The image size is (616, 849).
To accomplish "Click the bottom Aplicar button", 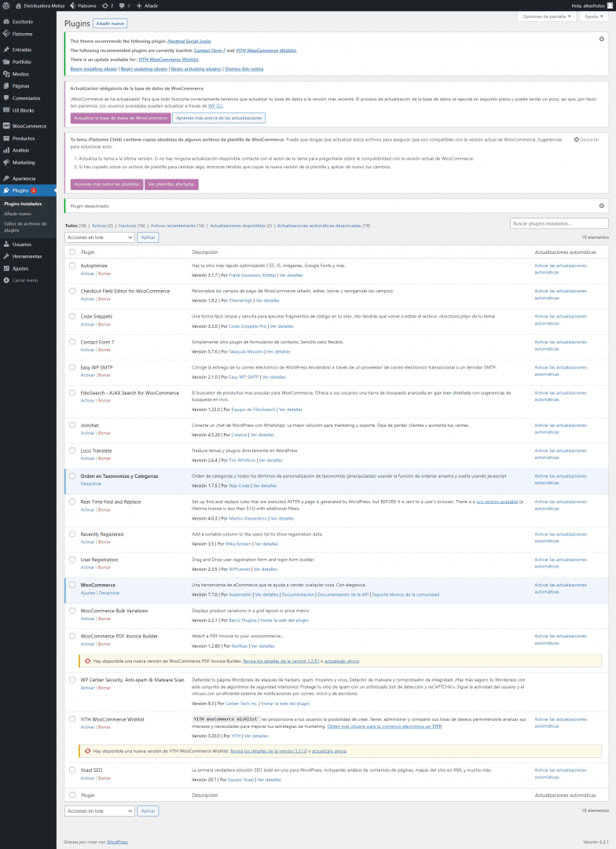I will coord(148,810).
